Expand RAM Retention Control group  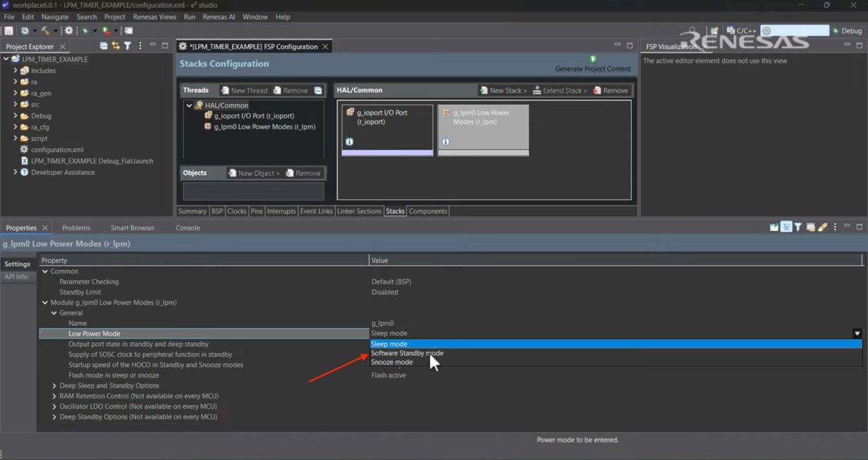click(55, 396)
